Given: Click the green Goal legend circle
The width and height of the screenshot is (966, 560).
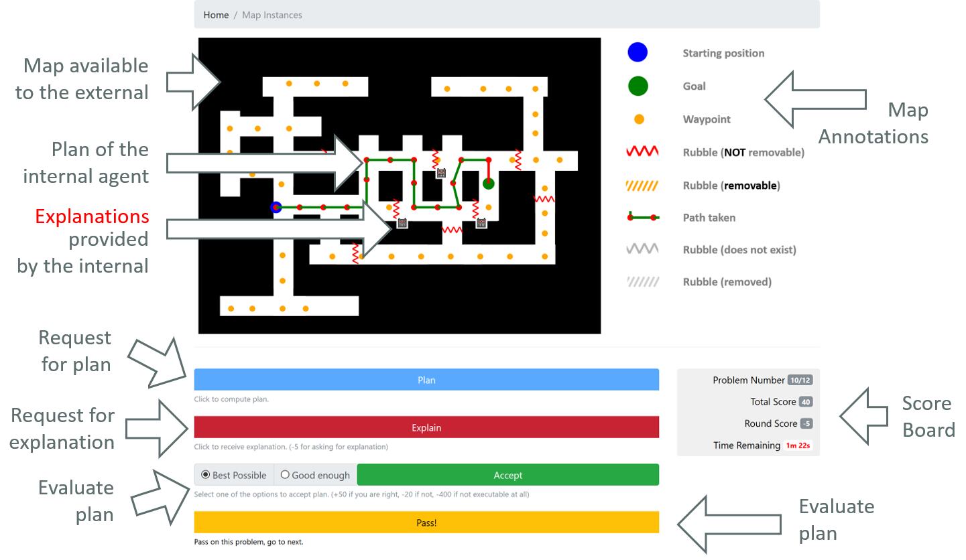Looking at the screenshot, I should click(638, 86).
